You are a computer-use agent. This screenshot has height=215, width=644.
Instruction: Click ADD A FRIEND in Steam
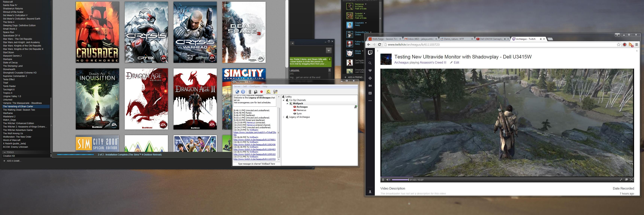point(354,77)
